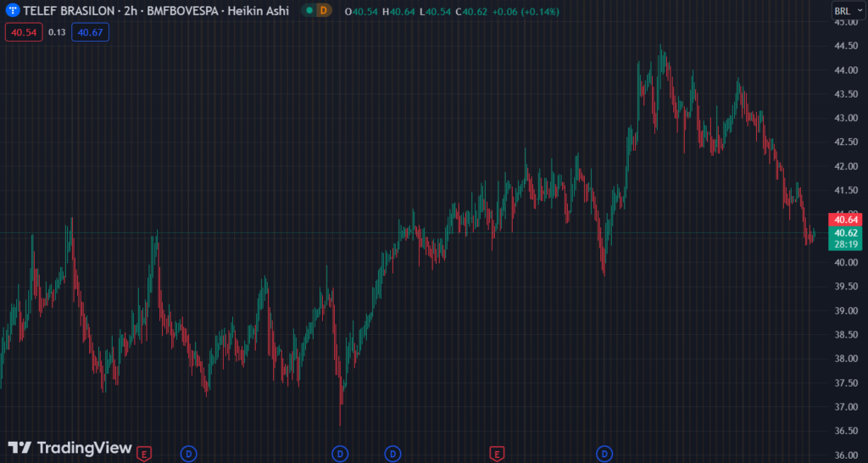The width and height of the screenshot is (868, 463).
Task: Click the D marker below the lowest candle wick
Action: point(340,455)
